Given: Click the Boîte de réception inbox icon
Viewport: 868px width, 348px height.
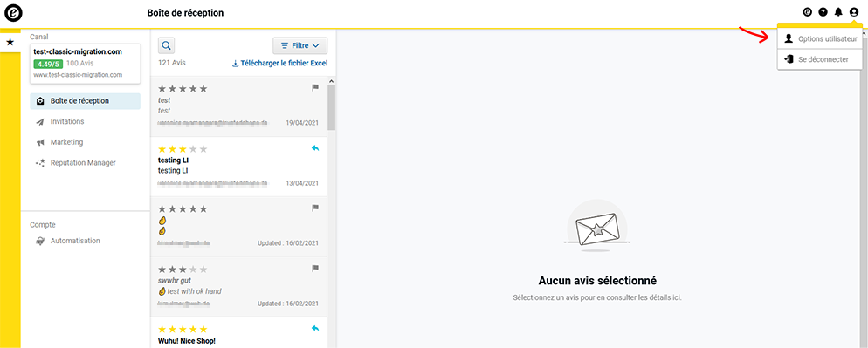Looking at the screenshot, I should pos(40,101).
